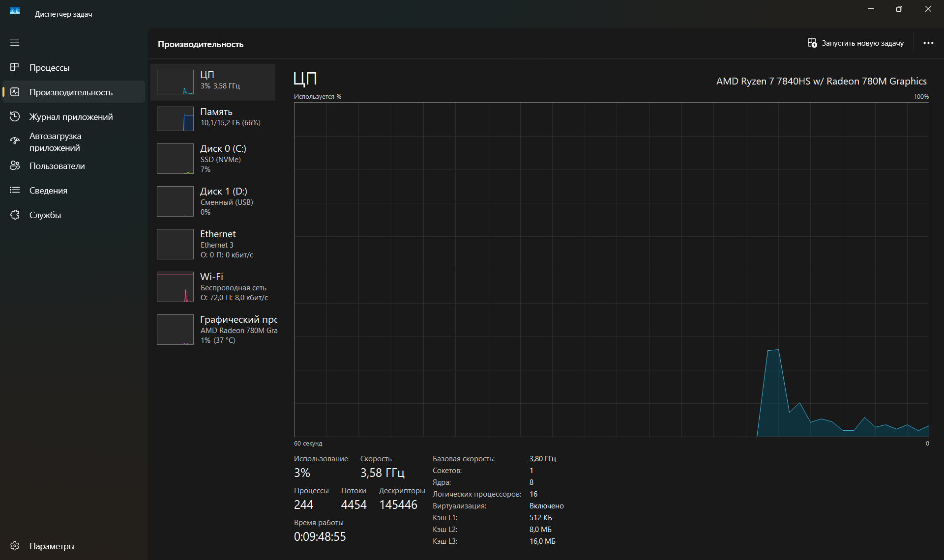Click the 145446 descriptors value

[398, 504]
